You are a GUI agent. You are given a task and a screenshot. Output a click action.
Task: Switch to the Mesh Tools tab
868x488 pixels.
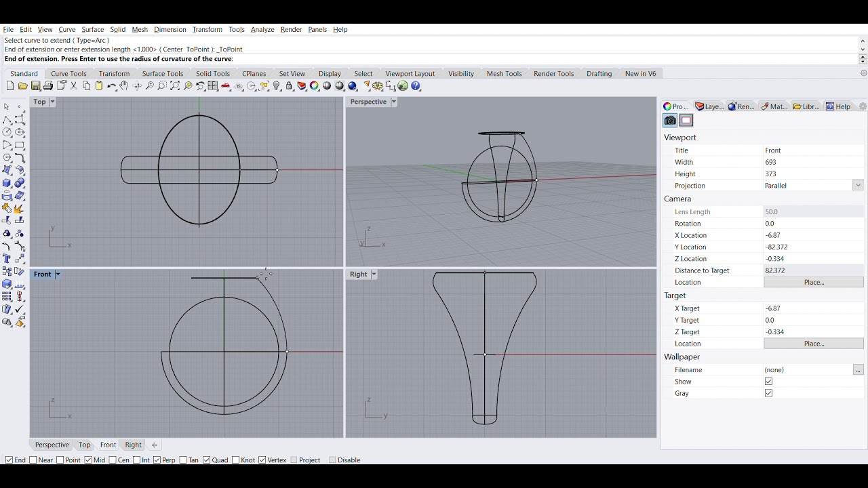pyautogui.click(x=504, y=74)
